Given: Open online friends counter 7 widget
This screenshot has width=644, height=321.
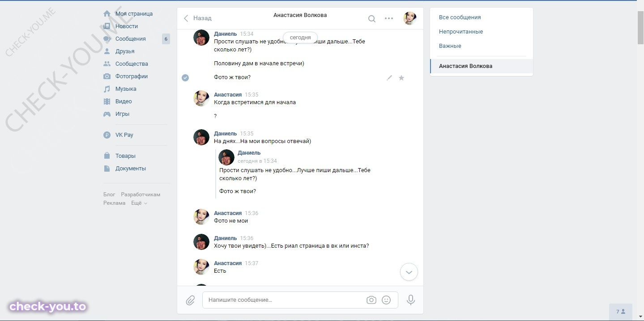Looking at the screenshot, I should 621,312.
